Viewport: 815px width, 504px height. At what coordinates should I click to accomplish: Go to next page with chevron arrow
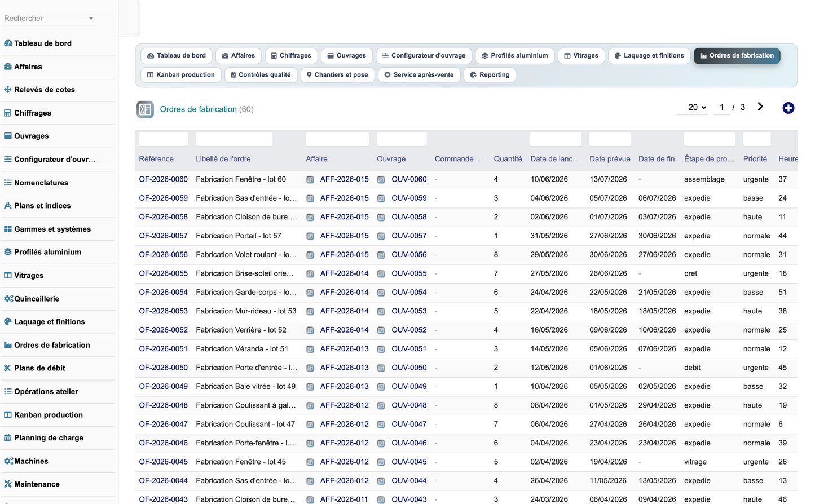tap(760, 107)
